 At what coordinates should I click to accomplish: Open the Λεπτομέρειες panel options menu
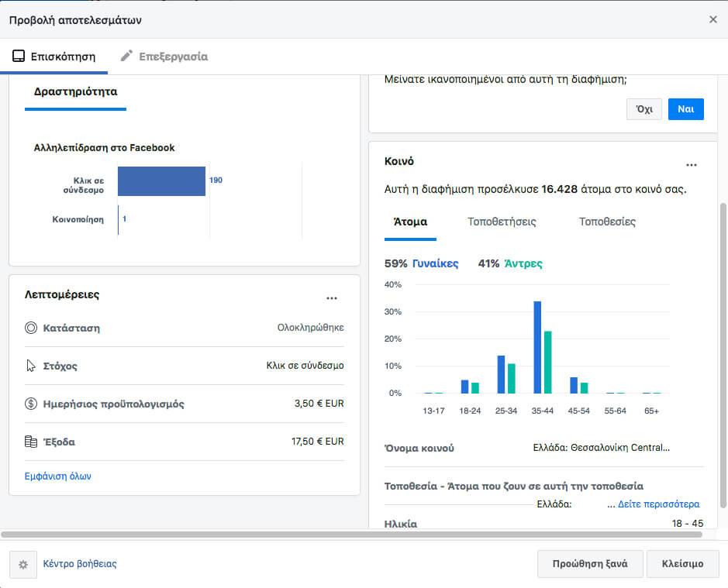[332, 298]
